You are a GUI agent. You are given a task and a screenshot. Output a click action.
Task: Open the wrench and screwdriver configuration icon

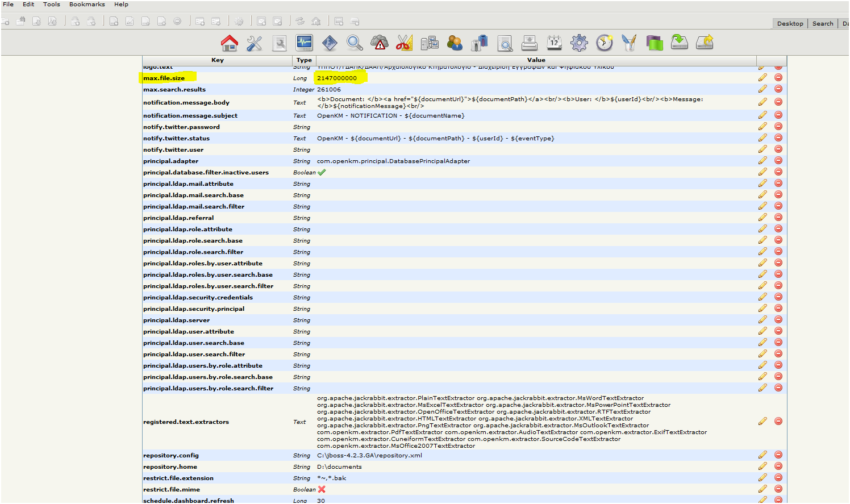pyautogui.click(x=254, y=43)
